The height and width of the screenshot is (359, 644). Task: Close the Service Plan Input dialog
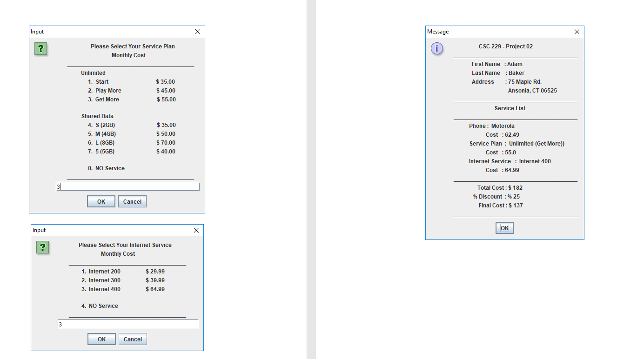pyautogui.click(x=198, y=32)
